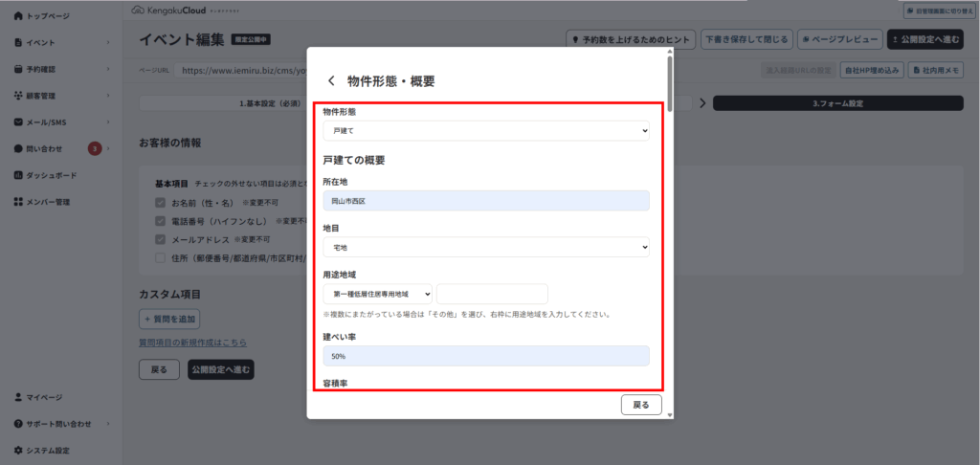
Task: Click the calendar icon beside 予約確認
Action: 18,69
